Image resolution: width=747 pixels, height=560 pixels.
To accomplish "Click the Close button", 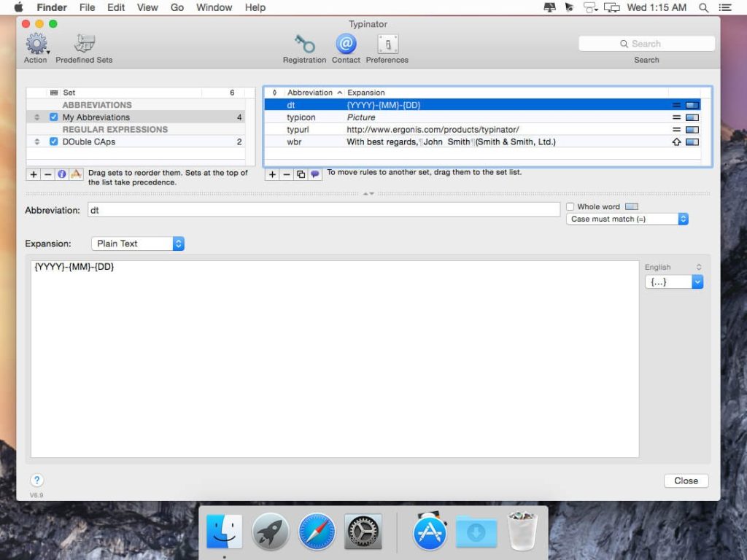I will pyautogui.click(x=686, y=481).
